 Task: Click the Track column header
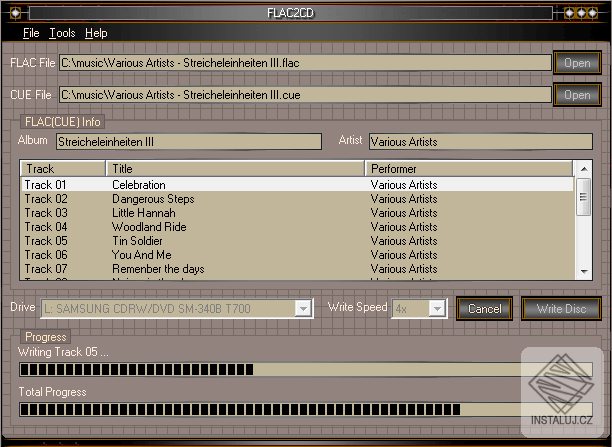[62, 169]
